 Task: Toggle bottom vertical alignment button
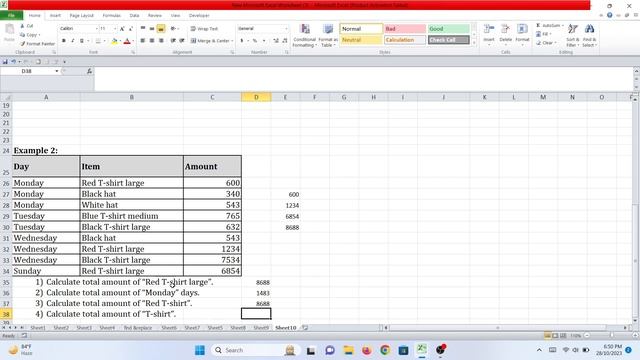click(161, 29)
